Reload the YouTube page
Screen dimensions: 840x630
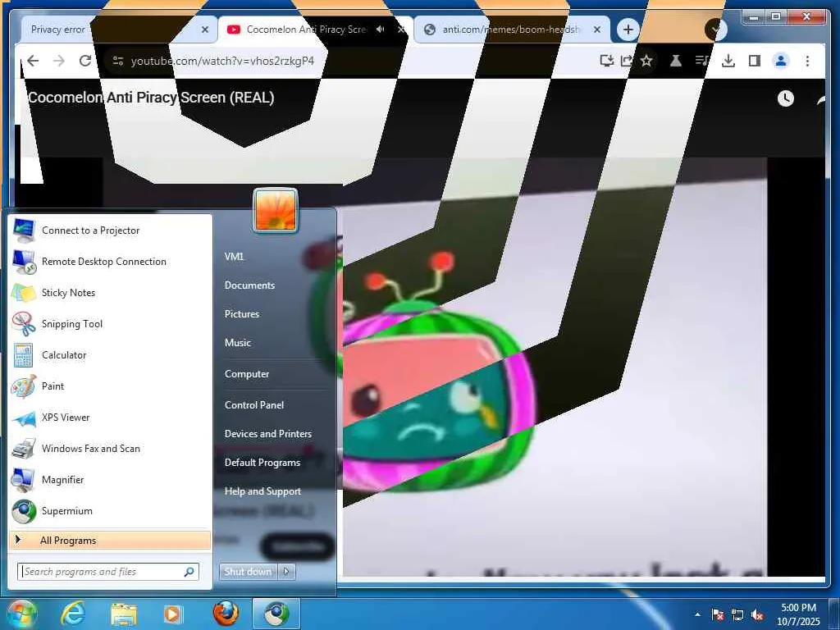pos(85,61)
